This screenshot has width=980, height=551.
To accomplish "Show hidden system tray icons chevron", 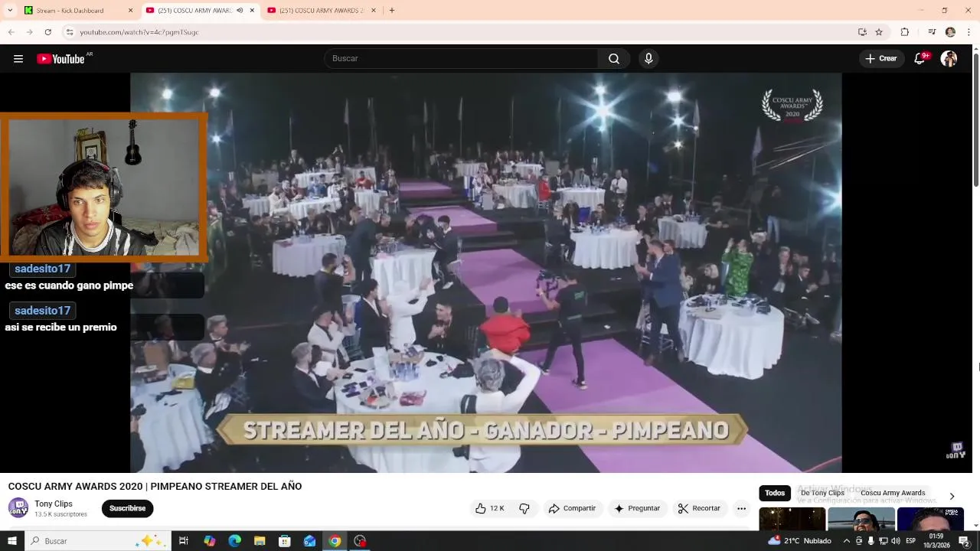I will (x=847, y=541).
